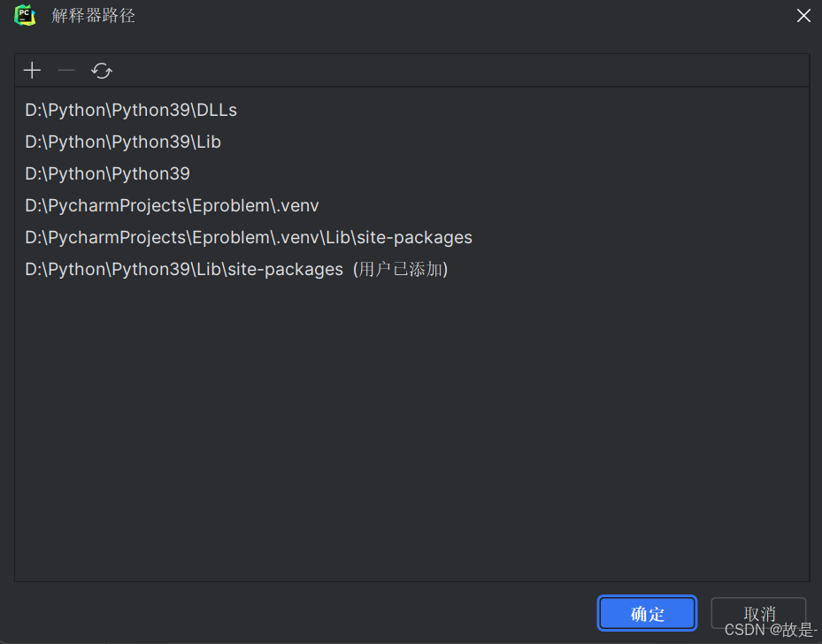The width and height of the screenshot is (822, 644).
Task: Click the 取消 cancel button
Action: pyautogui.click(x=758, y=613)
